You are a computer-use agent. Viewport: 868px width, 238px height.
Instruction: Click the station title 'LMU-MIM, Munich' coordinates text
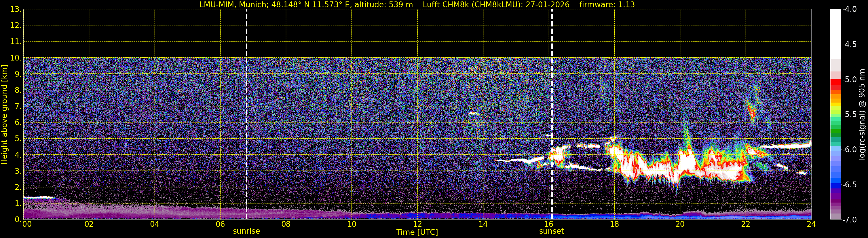click(306, 5)
